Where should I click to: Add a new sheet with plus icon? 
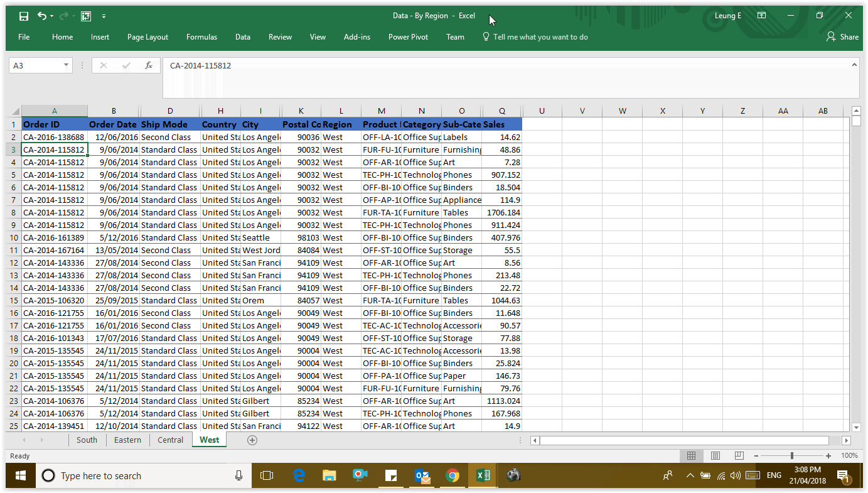click(x=252, y=440)
